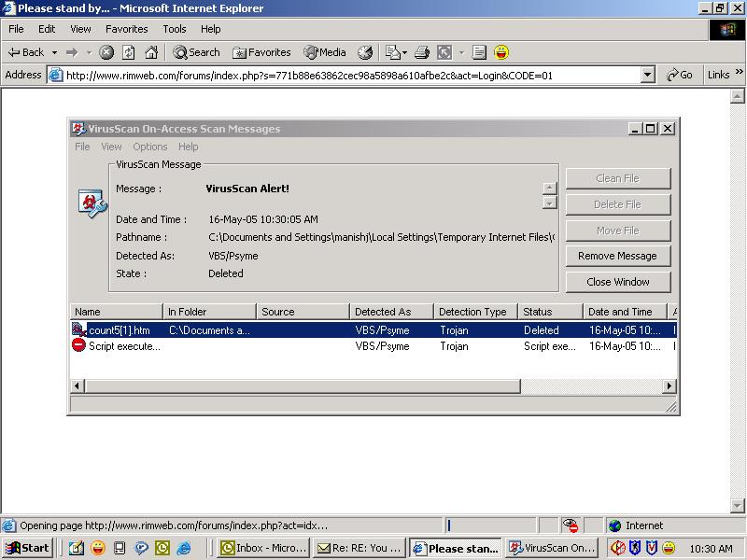Open the History toolbar icon

pyautogui.click(x=365, y=52)
